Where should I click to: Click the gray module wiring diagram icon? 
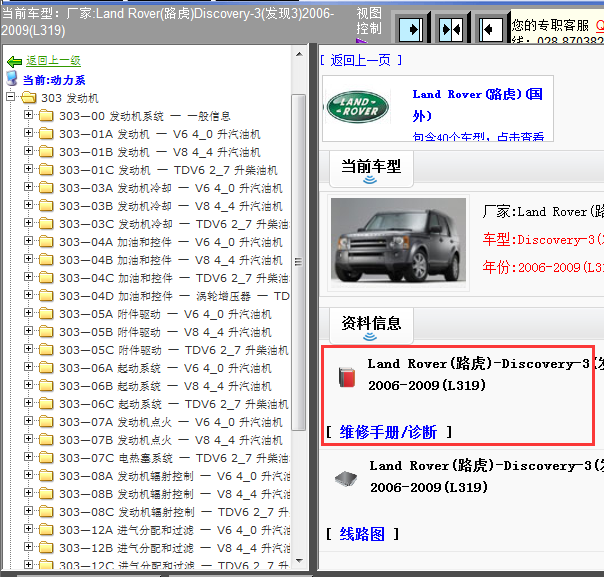(x=346, y=479)
